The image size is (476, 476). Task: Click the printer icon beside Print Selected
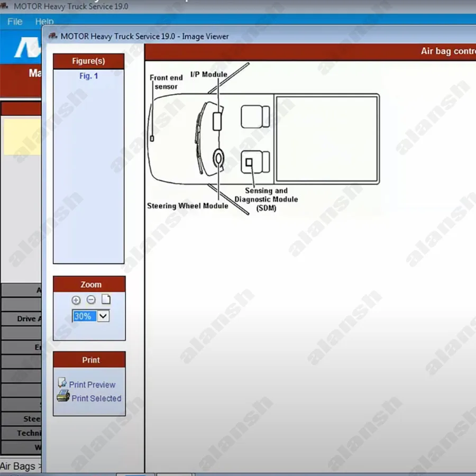pos(63,396)
